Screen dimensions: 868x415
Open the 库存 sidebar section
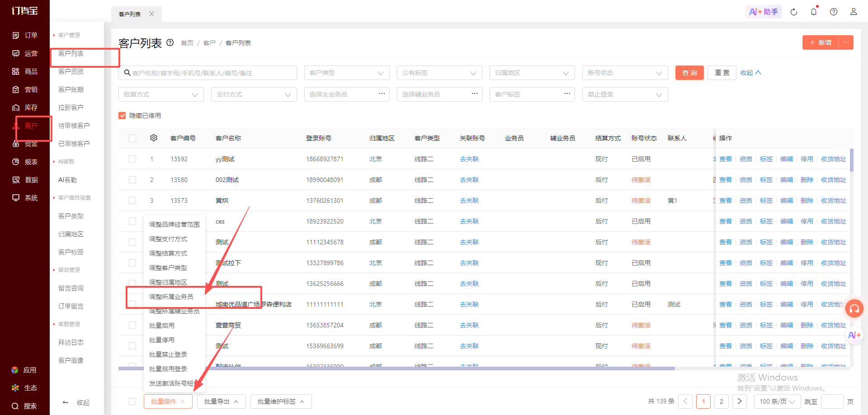[x=25, y=107]
